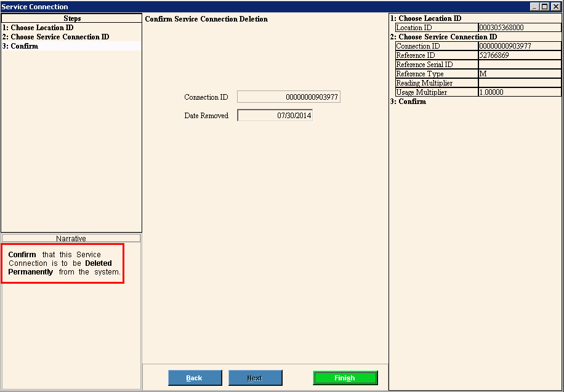The height and width of the screenshot is (392, 564).
Task: Click the green Finish button
Action: 345,378
